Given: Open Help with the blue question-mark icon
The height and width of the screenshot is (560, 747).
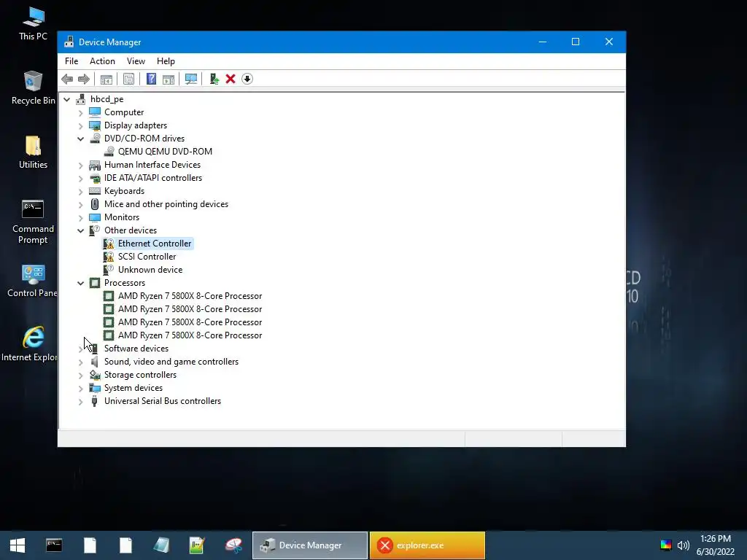Looking at the screenshot, I should click(151, 79).
